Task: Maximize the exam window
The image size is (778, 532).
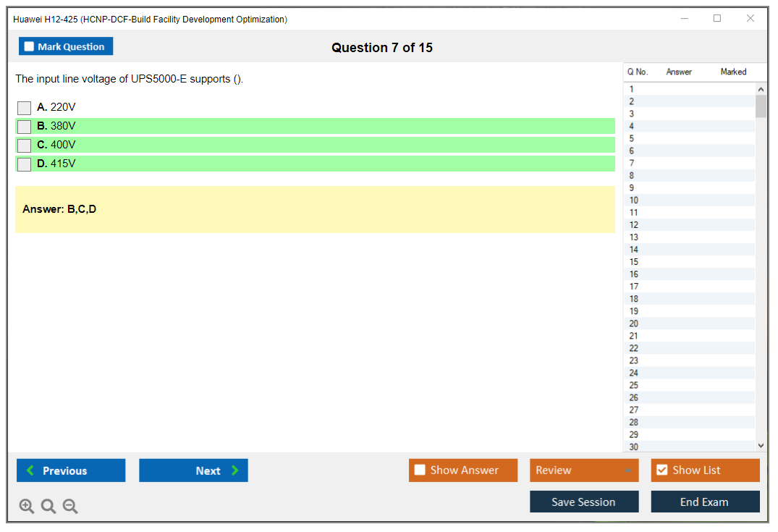Action: coord(717,19)
